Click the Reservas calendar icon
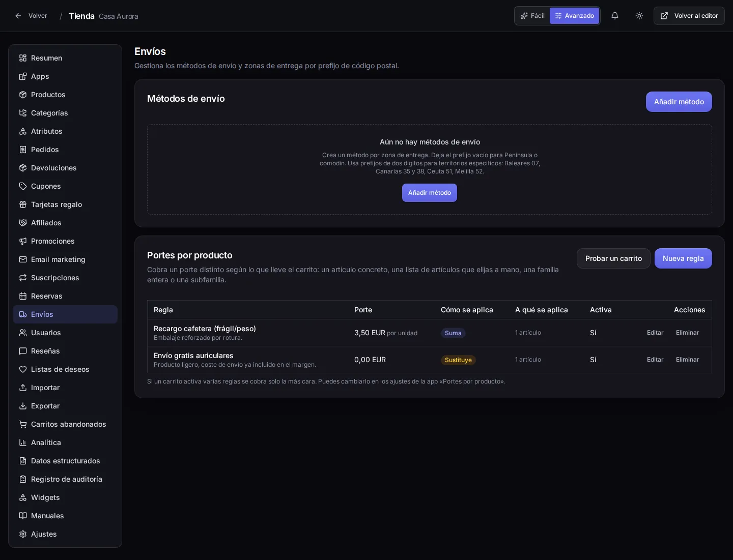733x560 pixels. click(23, 296)
